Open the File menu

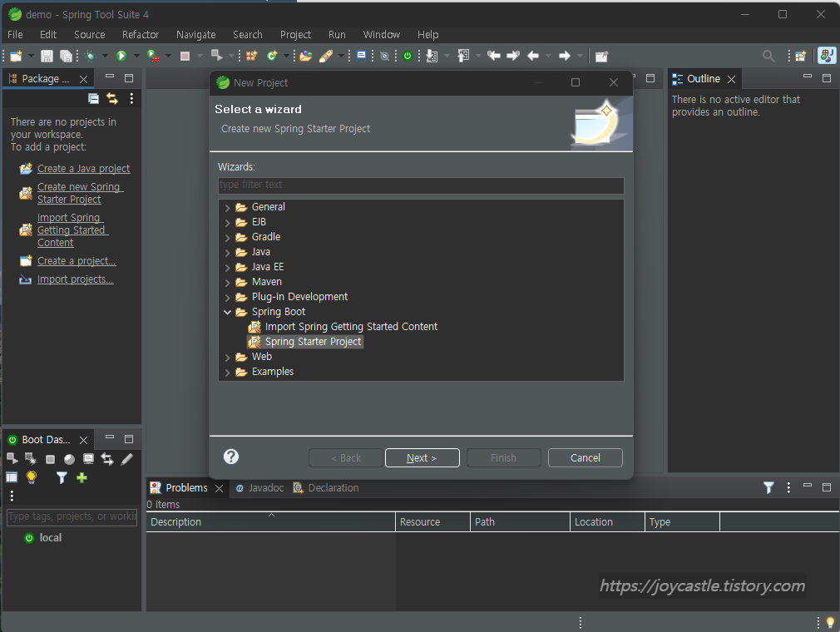15,34
